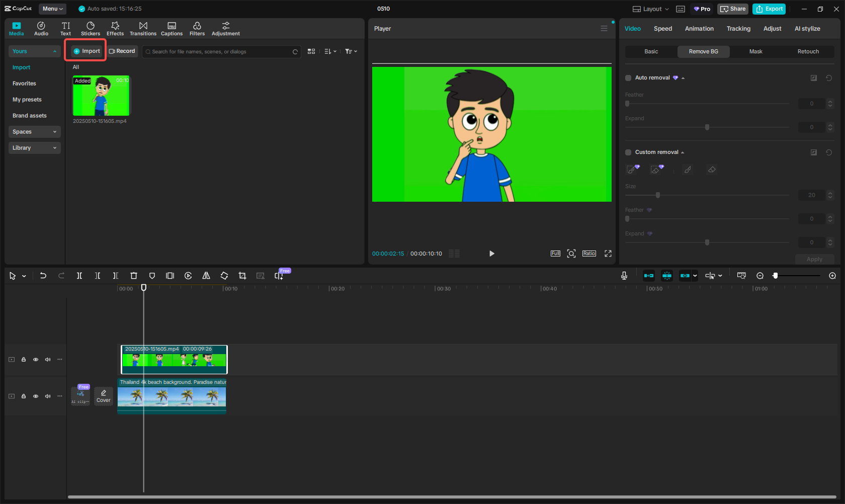Select the Delete clip icon in timeline toolbar
The height and width of the screenshot is (504, 845).
point(134,276)
